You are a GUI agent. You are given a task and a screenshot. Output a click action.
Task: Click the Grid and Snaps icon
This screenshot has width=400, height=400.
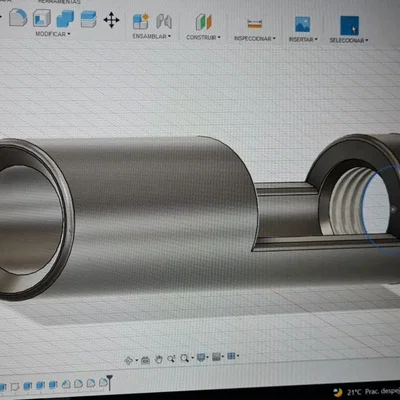click(x=216, y=357)
